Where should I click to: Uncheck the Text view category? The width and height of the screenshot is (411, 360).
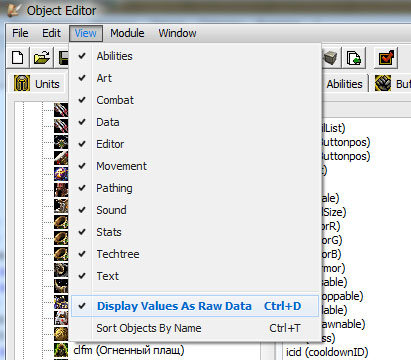(195, 276)
